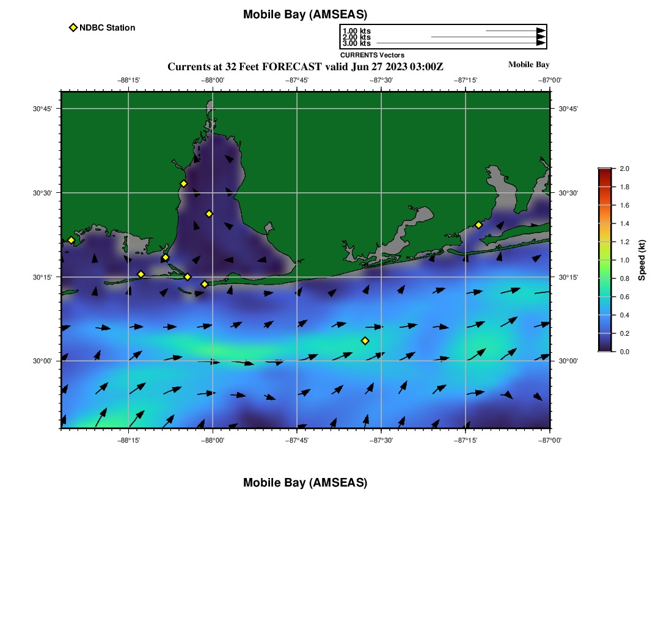
Task: Click the northernmost station marker in Mobile Bay
Action: coord(183,184)
